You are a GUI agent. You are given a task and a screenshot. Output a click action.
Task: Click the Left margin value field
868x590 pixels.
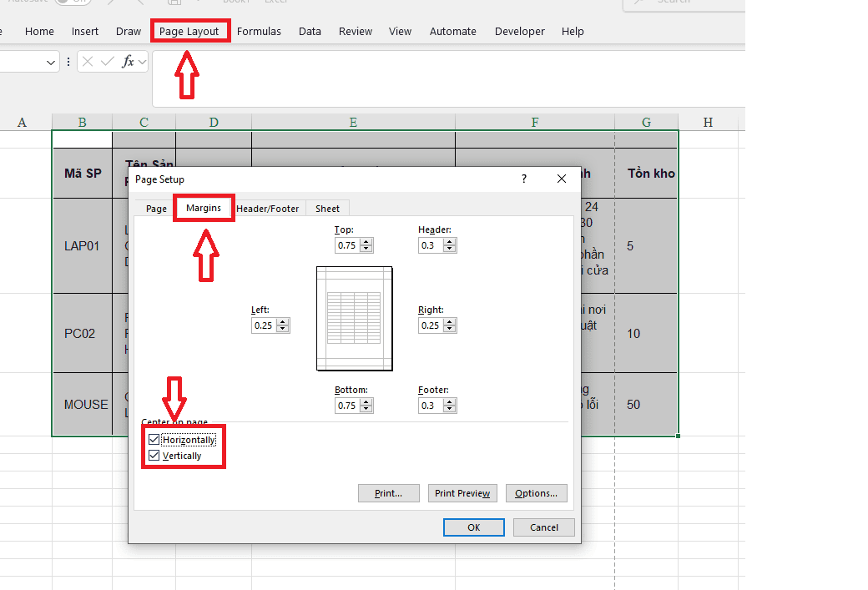[264, 325]
